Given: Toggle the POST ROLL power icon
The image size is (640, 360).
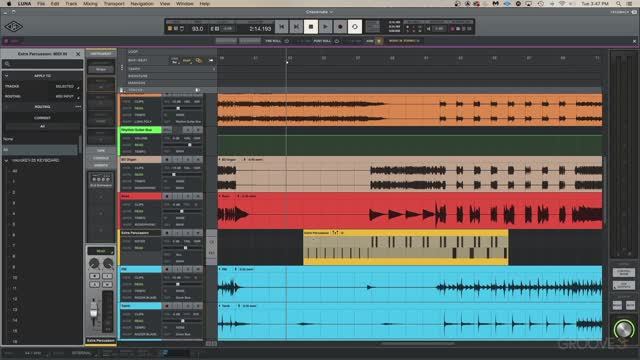Looking at the screenshot, I should pyautogui.click(x=337, y=41).
